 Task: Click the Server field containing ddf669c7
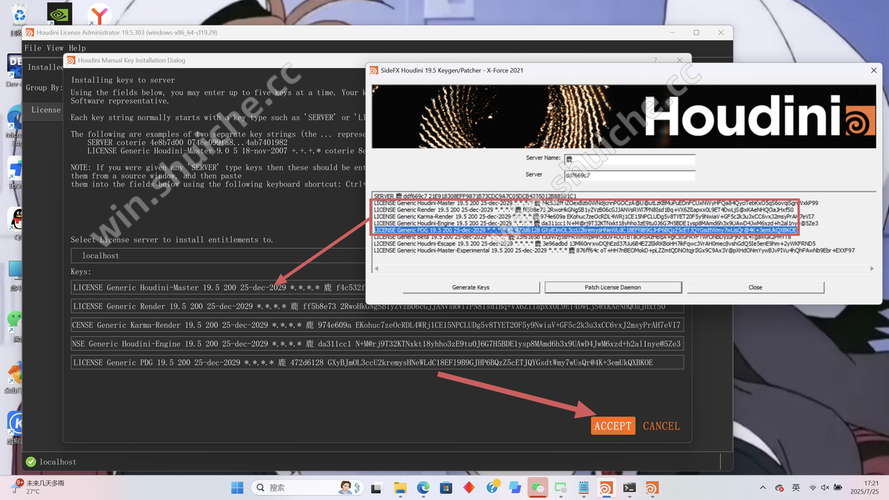click(629, 176)
